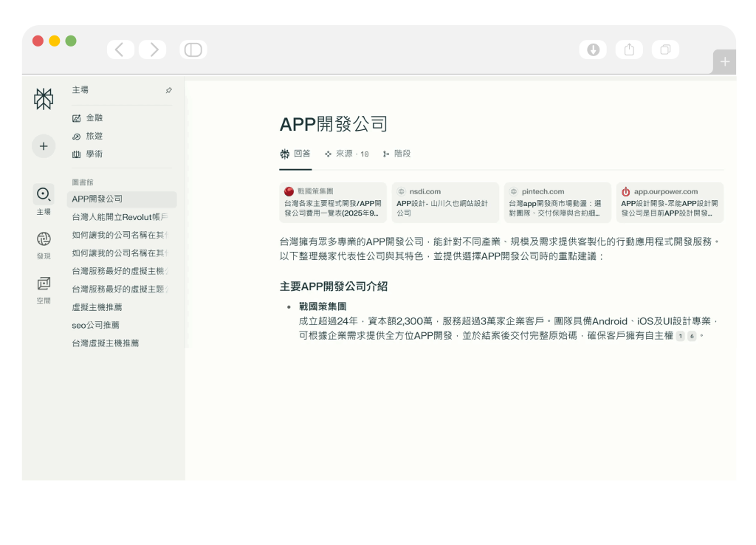This screenshot has height=545, width=756.
Task: Switch to the 來源 · 10 sources tab
Action: (347, 154)
